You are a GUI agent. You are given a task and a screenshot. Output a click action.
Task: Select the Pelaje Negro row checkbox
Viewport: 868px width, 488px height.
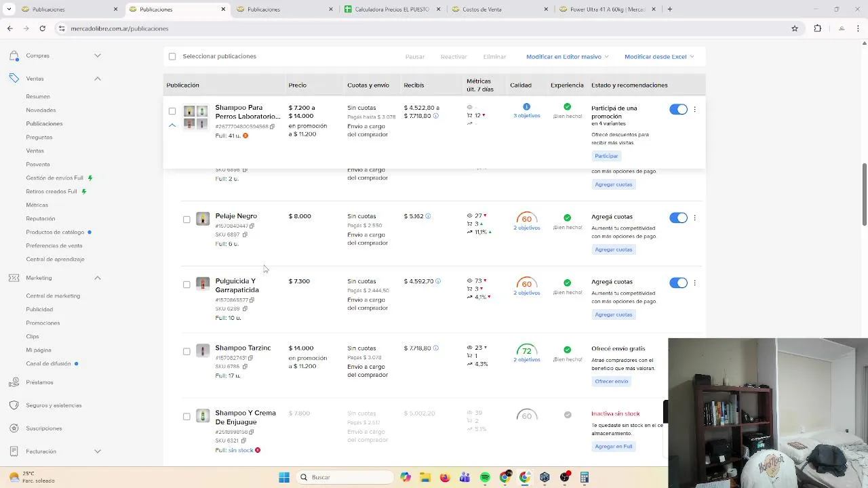pos(186,220)
